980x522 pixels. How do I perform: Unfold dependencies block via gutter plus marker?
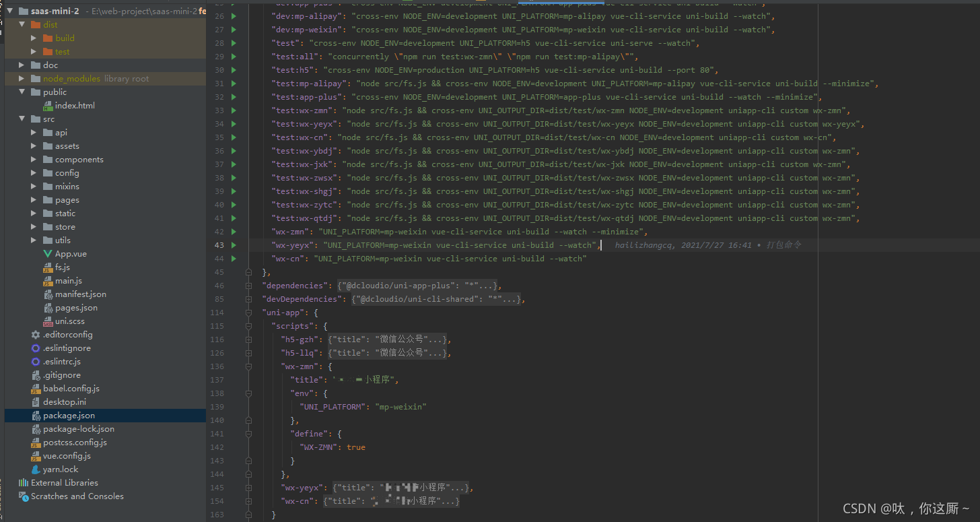(248, 286)
